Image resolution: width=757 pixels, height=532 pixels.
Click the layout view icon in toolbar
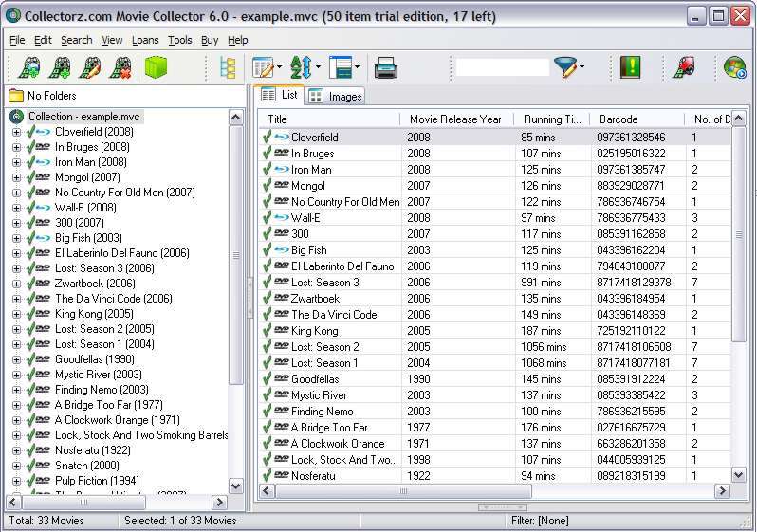point(341,67)
